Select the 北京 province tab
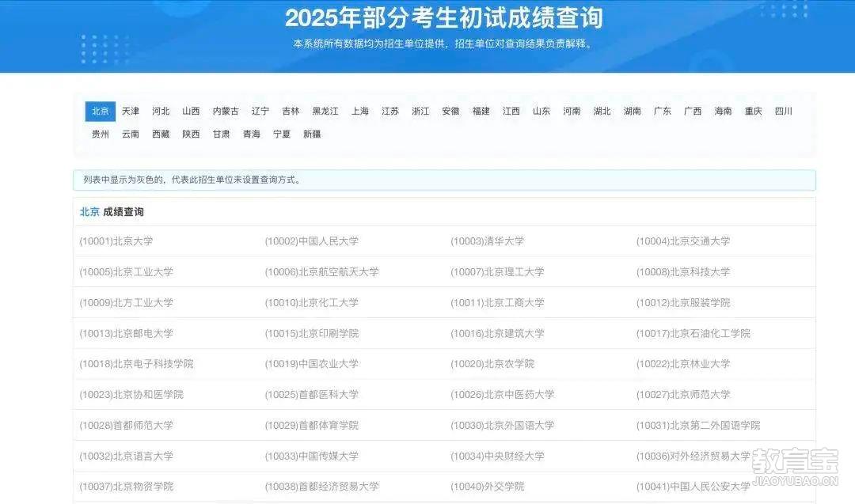 pyautogui.click(x=101, y=111)
